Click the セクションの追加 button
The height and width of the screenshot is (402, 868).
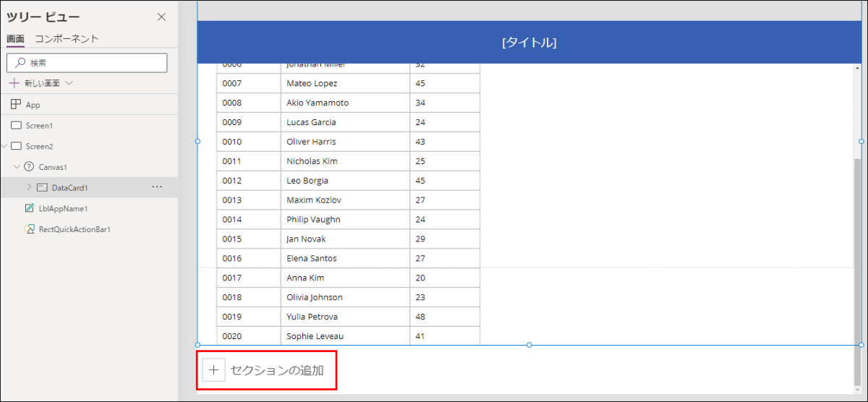pos(266,370)
